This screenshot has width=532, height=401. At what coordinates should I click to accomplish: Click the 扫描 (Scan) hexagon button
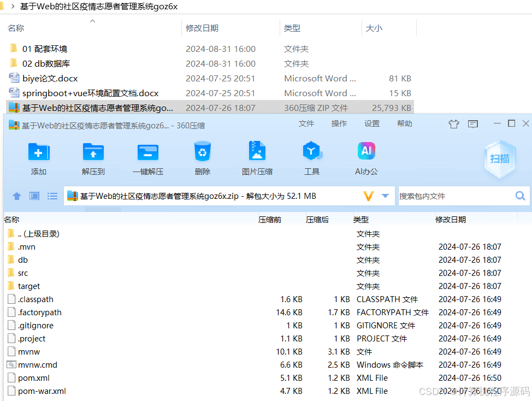tap(500, 159)
